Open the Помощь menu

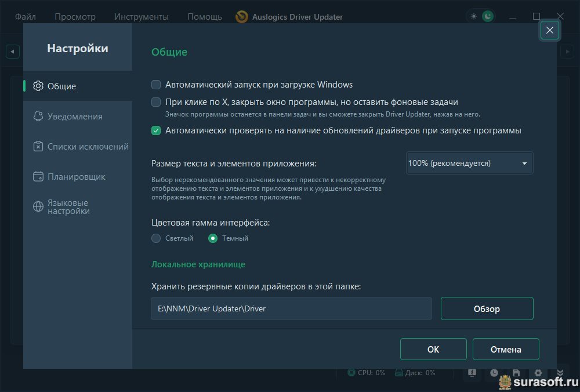pos(205,17)
